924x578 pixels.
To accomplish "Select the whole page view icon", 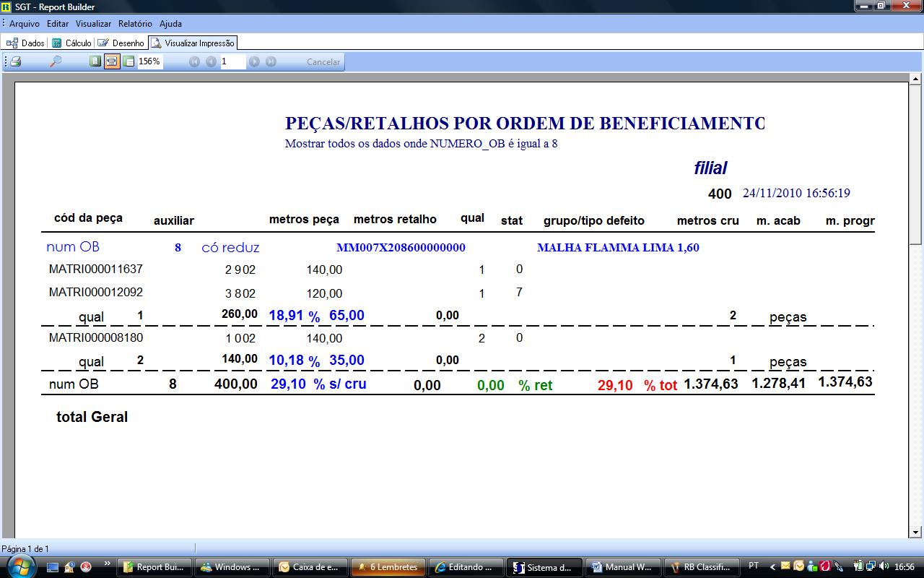I will point(95,62).
